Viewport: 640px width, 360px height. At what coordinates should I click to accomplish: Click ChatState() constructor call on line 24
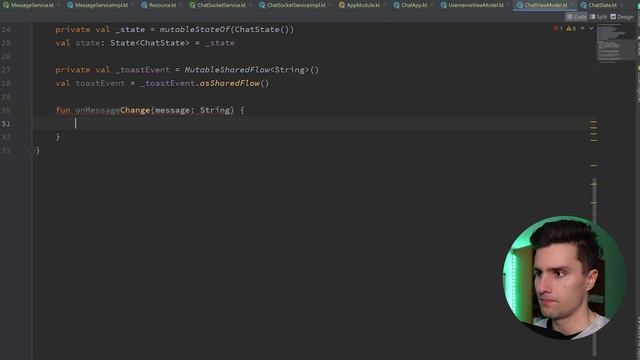[x=262, y=29]
